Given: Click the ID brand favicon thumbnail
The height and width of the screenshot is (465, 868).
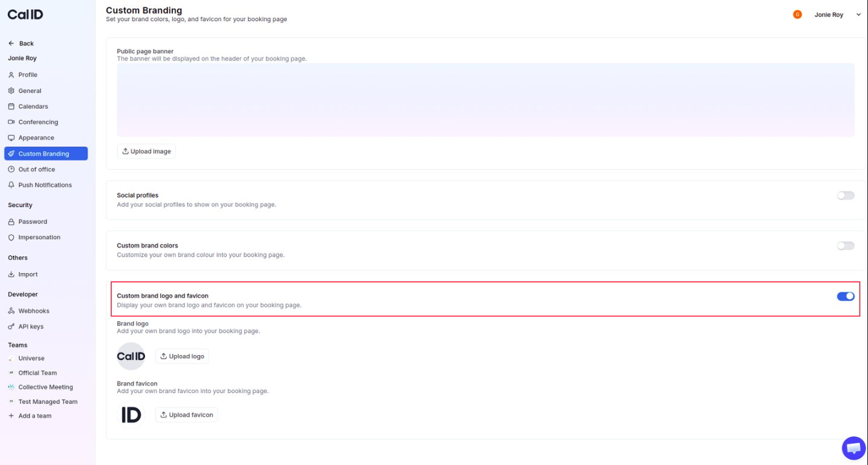Looking at the screenshot, I should (131, 415).
